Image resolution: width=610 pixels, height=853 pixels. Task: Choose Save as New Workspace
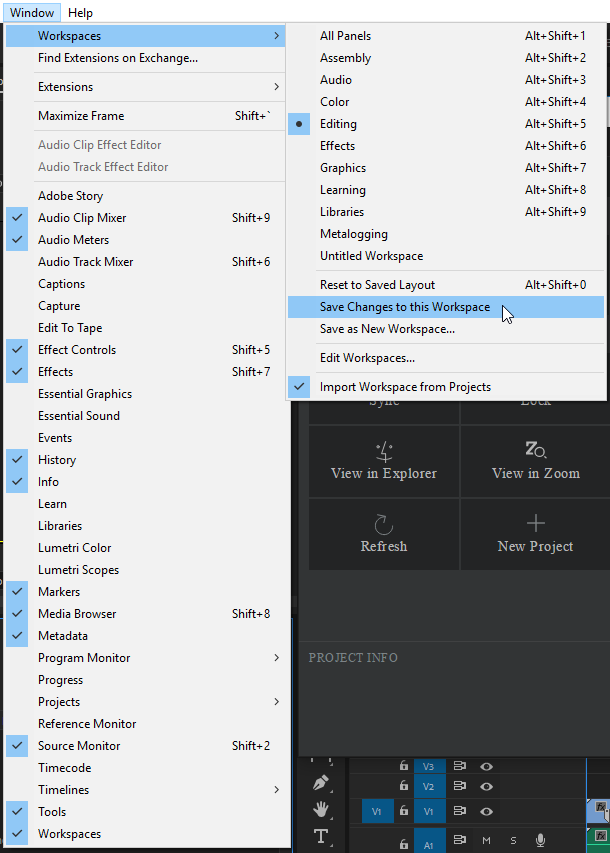click(x=446, y=329)
